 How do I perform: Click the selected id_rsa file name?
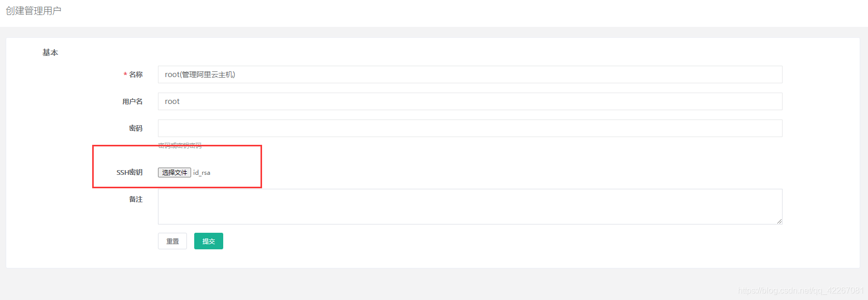click(x=202, y=173)
